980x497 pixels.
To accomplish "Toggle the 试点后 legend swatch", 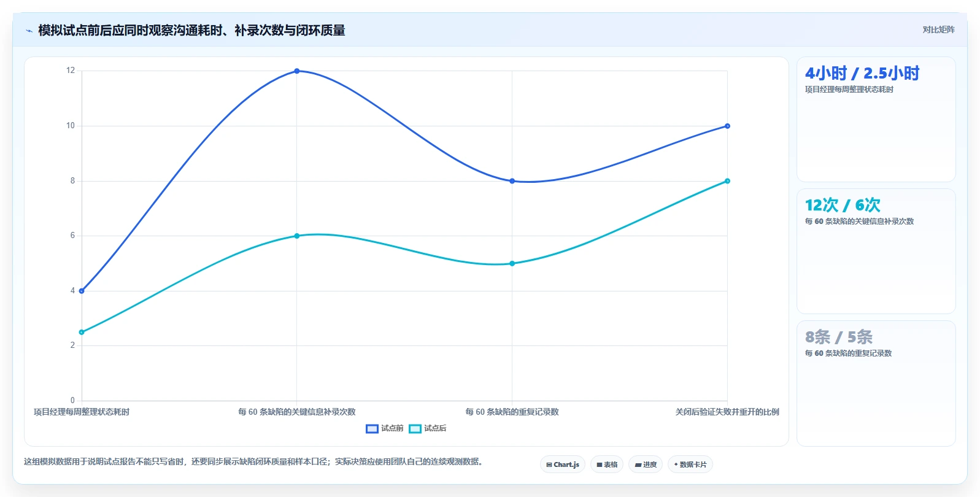I will coord(415,429).
